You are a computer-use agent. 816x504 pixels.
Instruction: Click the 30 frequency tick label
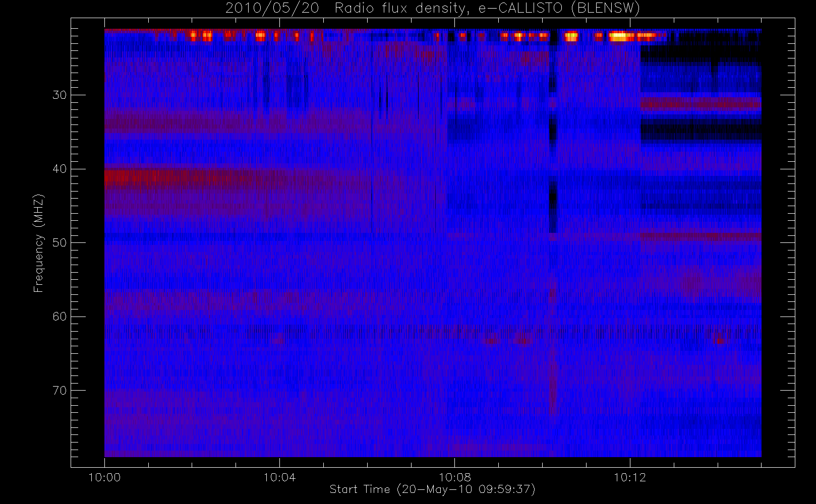tap(60, 95)
